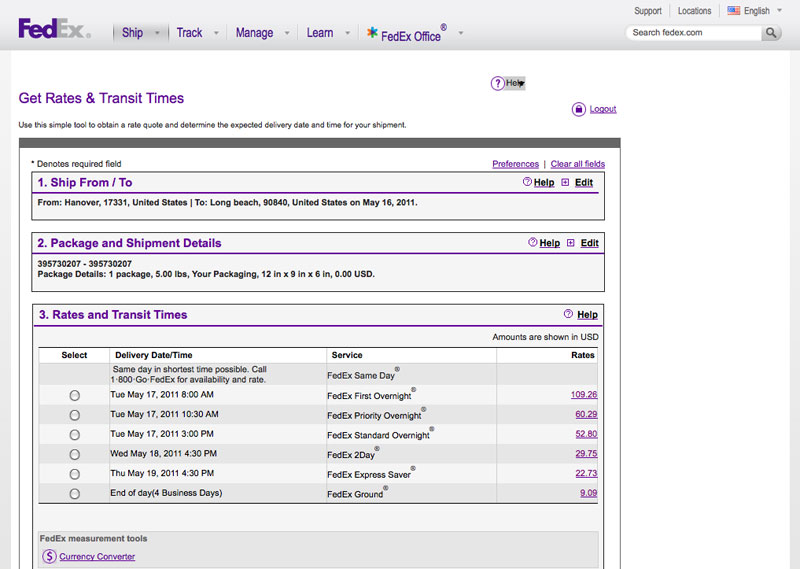Viewport: 800px width, 569px height.
Task: Click the Search fedex.com input field
Action: 694,33
